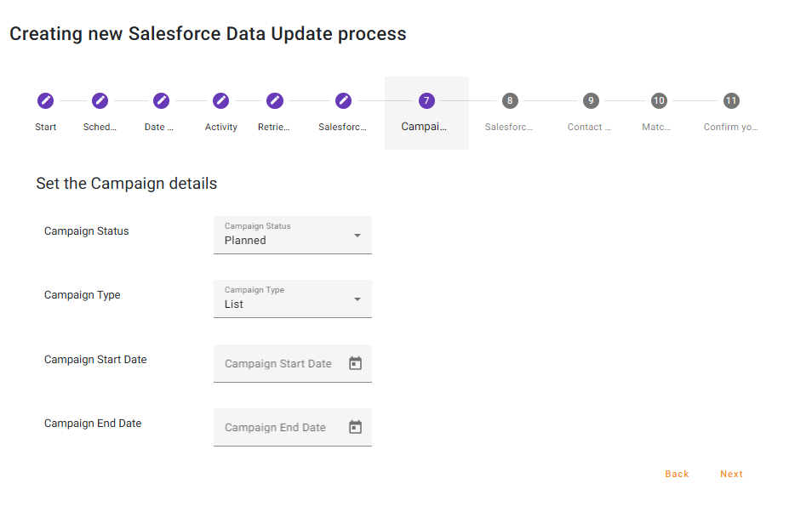Screen dimensions: 812x512
Task: Open step 11 Confirm step
Action: tap(730, 112)
